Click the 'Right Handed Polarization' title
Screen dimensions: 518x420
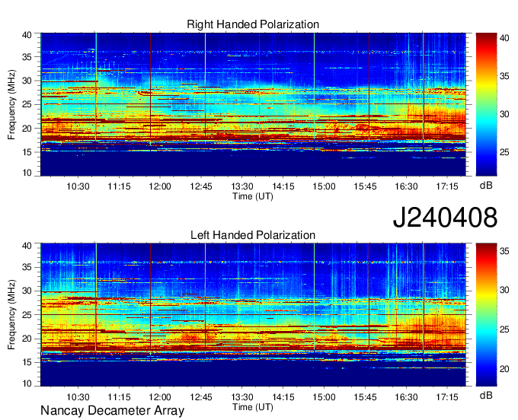pyautogui.click(x=253, y=24)
